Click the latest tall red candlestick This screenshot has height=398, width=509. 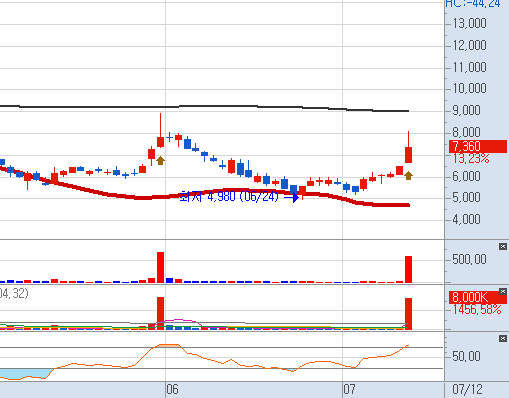[x=408, y=155]
